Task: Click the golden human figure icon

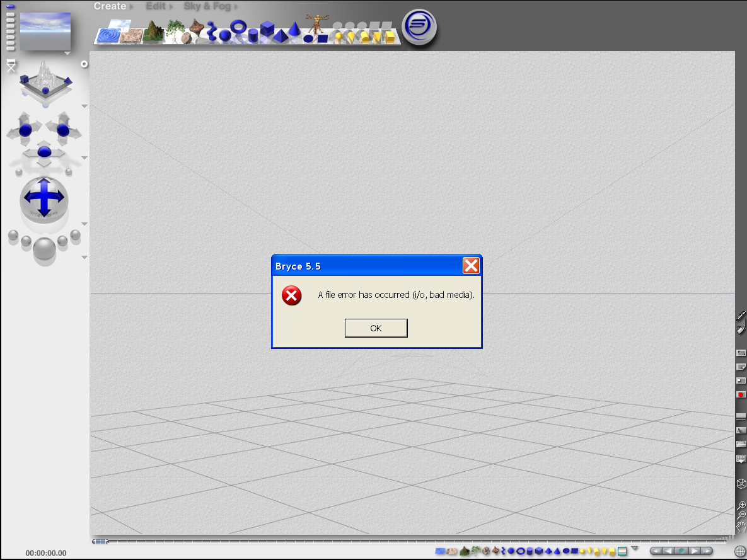Action: (317, 24)
